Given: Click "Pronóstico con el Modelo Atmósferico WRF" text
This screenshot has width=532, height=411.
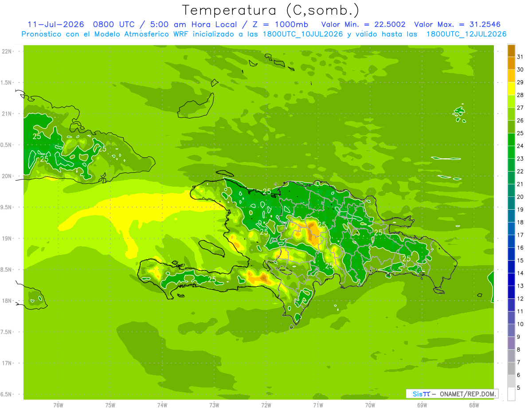Looking at the screenshot, I should tap(105, 34).
